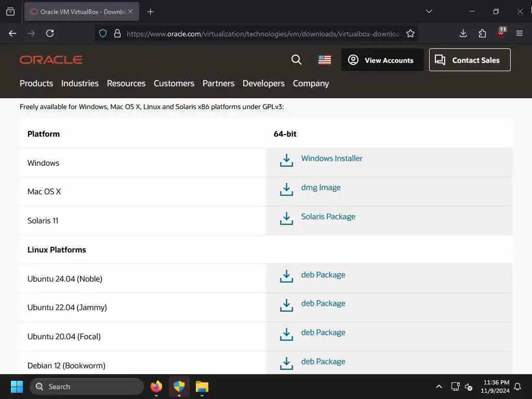Click the Firefox back arrow

coord(12,33)
